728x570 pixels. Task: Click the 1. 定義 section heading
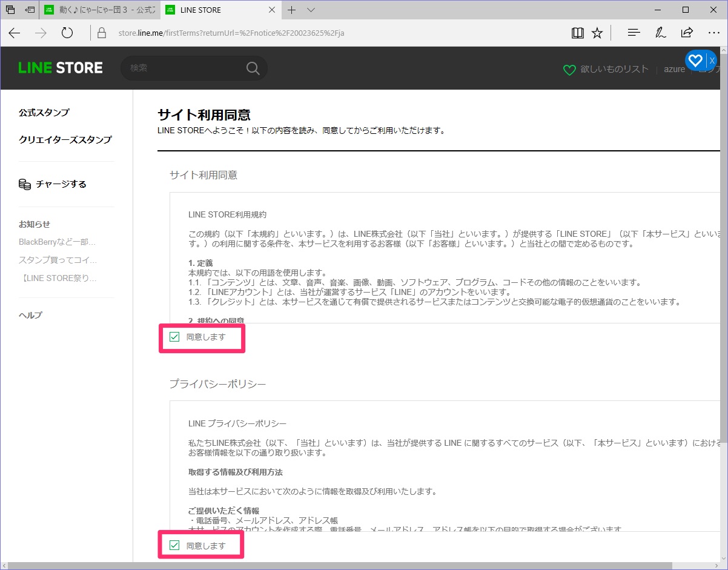click(200, 263)
